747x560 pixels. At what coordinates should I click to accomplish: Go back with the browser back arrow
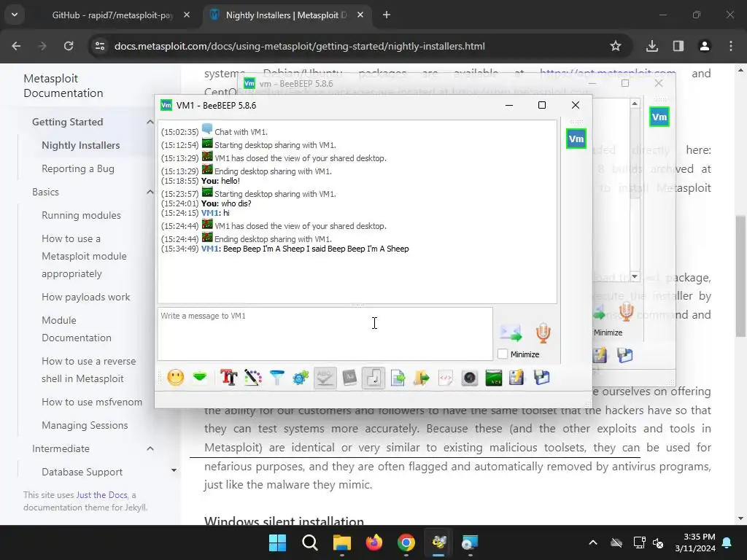(16, 46)
